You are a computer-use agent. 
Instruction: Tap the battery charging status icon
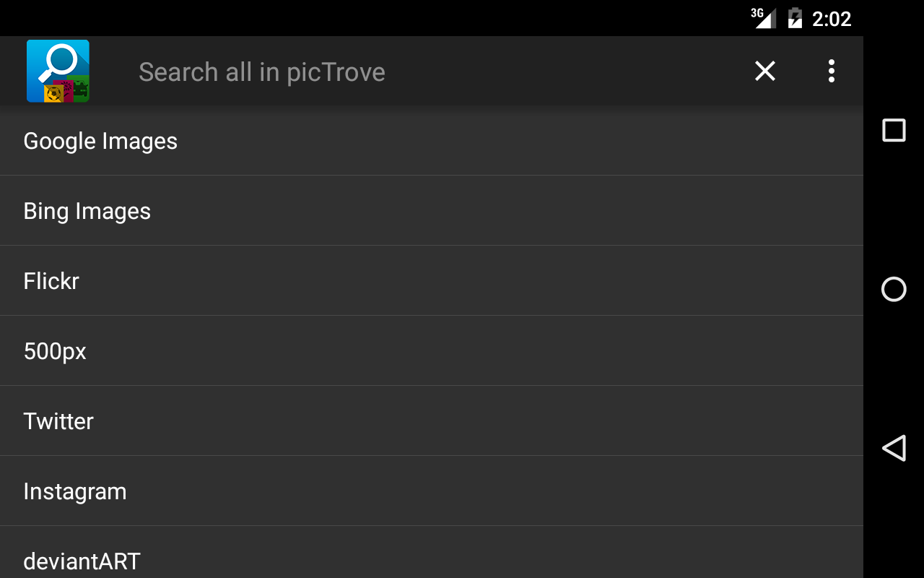[x=795, y=17]
